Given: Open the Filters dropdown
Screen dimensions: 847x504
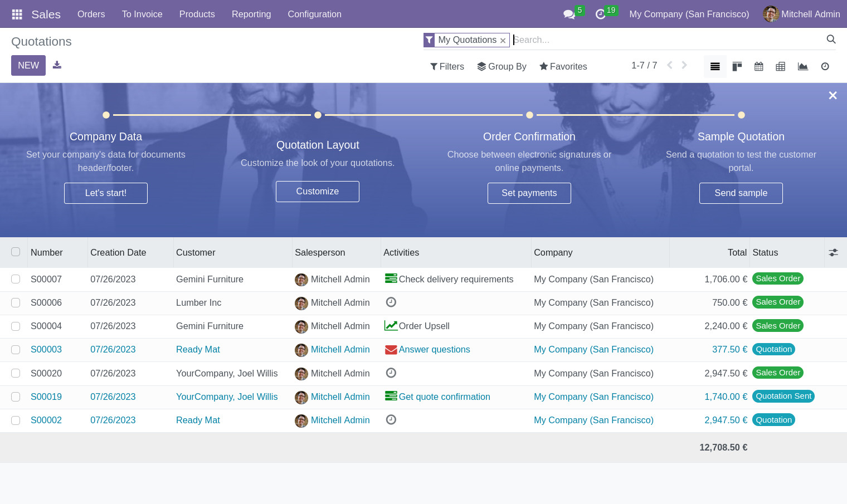Looking at the screenshot, I should (x=447, y=66).
